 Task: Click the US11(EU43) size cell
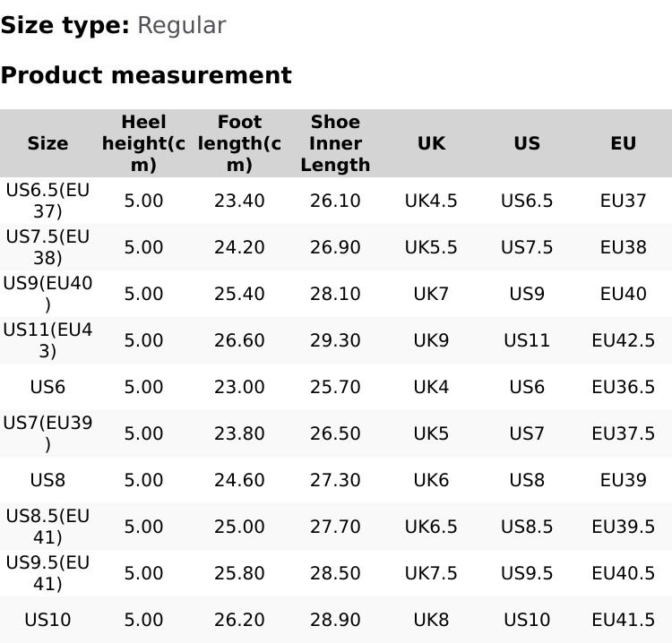pos(47,340)
